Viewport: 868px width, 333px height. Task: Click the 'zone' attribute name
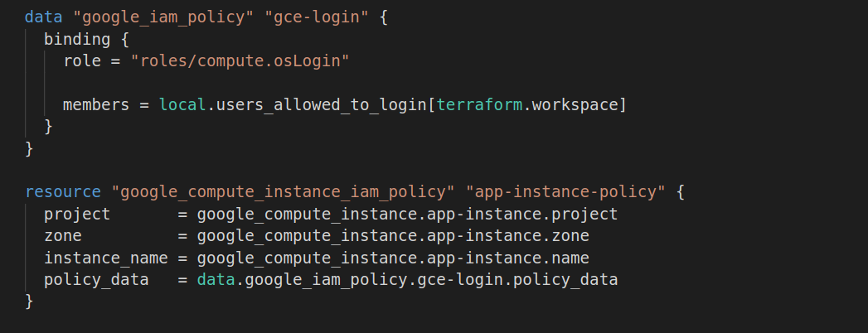coord(63,235)
